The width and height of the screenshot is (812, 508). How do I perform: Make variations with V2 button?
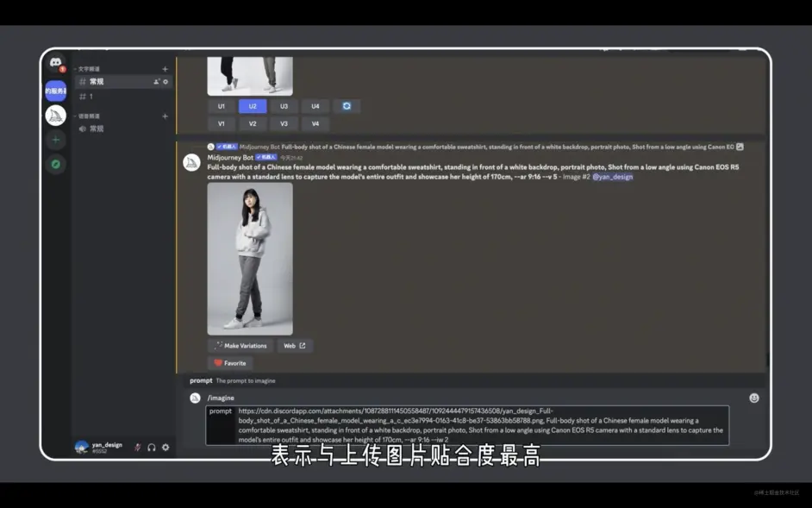(253, 124)
